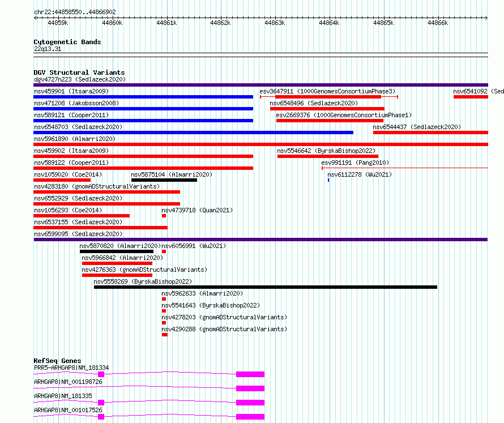The width and height of the screenshot is (504, 423).
Task: Select nsv5875104 (Almarri2020) label
Action: 172,174
